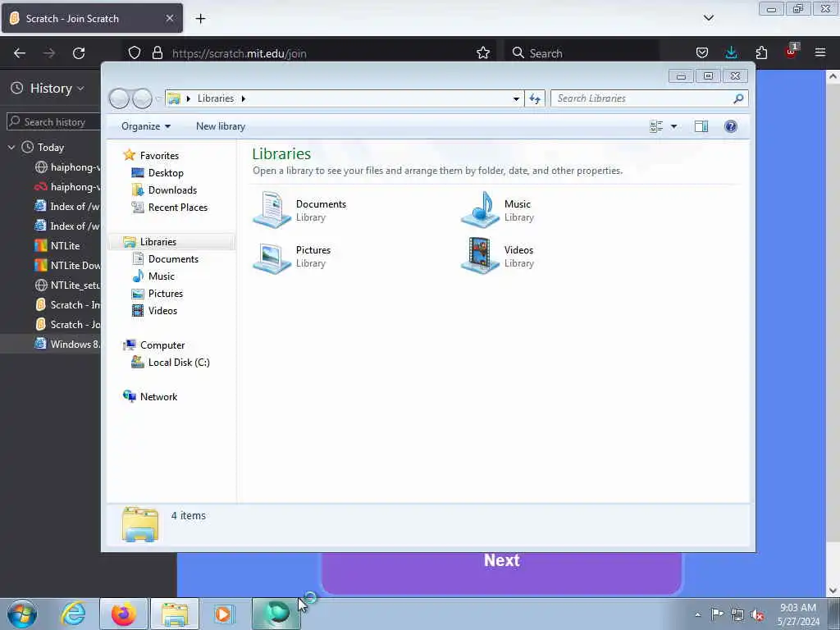Image resolution: width=840 pixels, height=630 pixels.
Task: Collapse the Today history group
Action: (11, 147)
